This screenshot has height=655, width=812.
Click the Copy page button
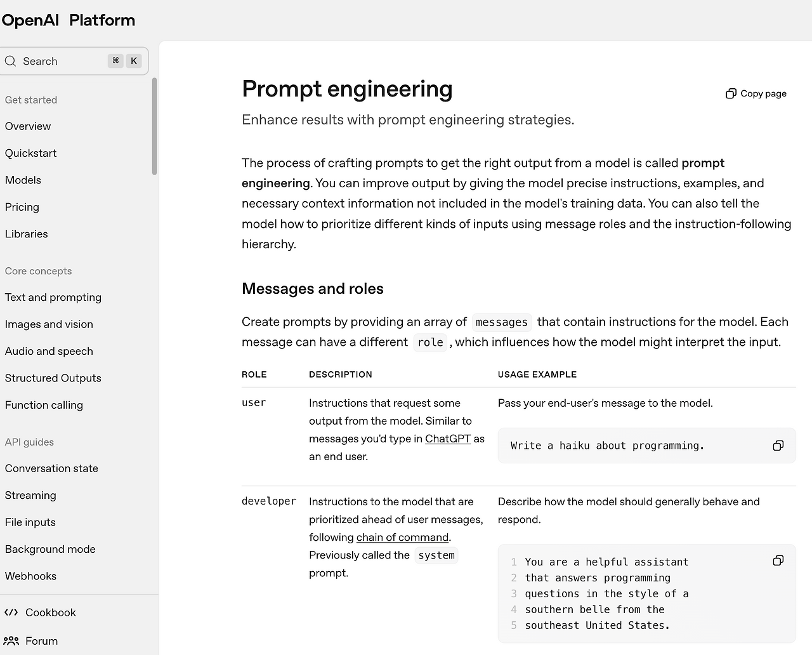(756, 93)
